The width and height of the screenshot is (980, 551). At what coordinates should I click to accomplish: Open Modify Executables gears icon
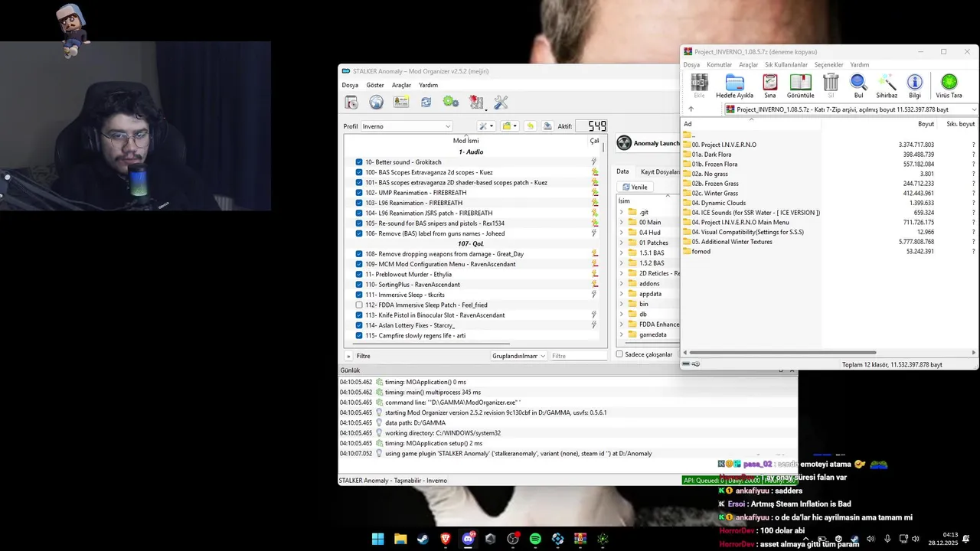(451, 102)
